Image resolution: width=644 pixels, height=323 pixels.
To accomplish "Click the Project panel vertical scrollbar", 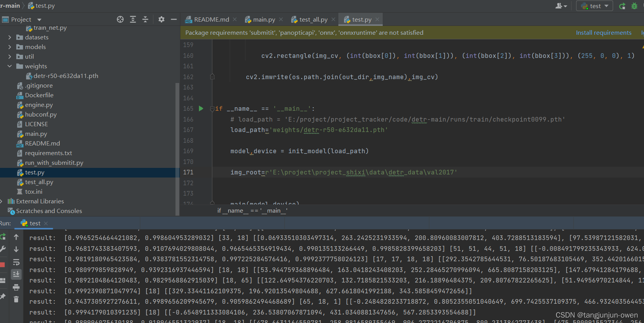I will click(177, 149).
